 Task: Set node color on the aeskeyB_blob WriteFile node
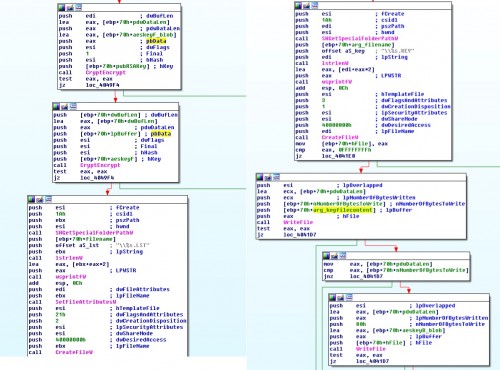point(333,297)
